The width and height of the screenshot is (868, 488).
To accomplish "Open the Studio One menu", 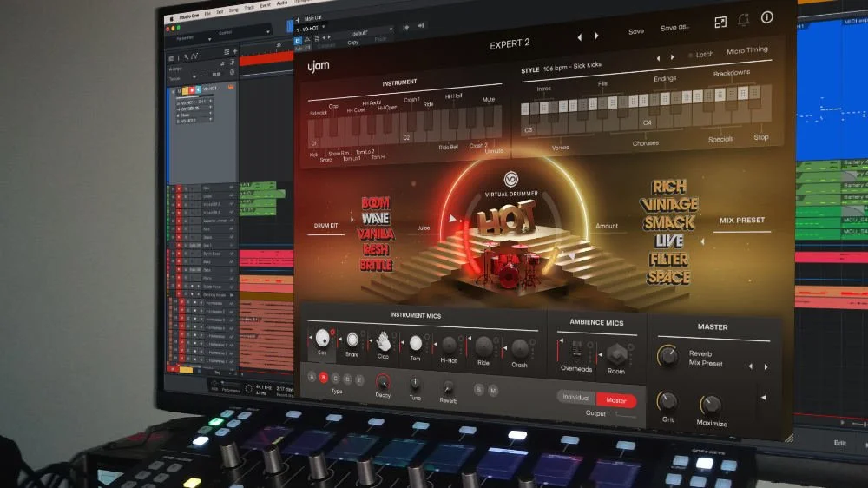I will [x=188, y=16].
